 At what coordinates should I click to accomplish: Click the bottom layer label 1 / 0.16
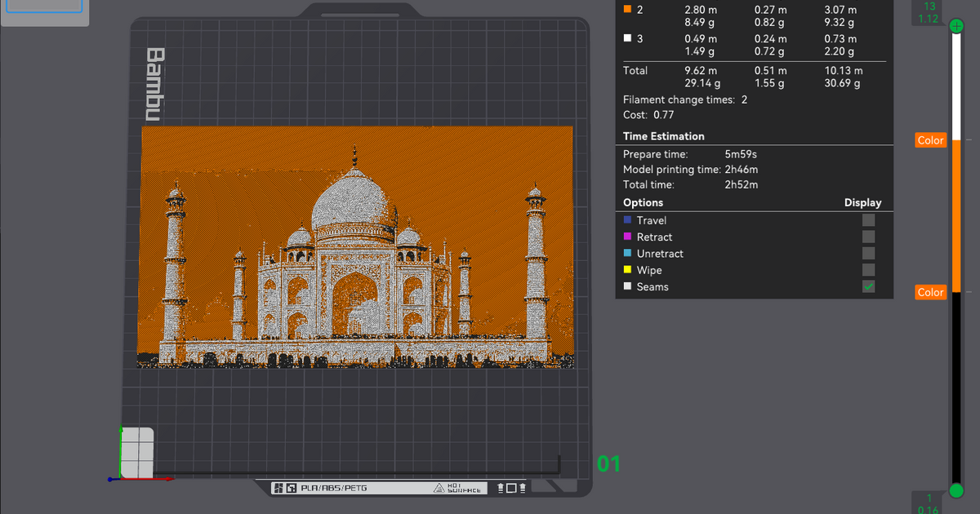coord(929,503)
